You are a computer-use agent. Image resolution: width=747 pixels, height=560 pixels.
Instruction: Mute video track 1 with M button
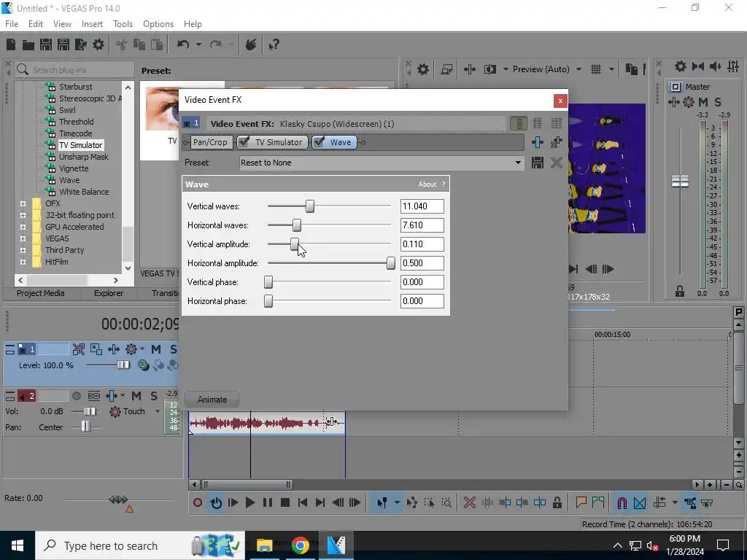(156, 349)
